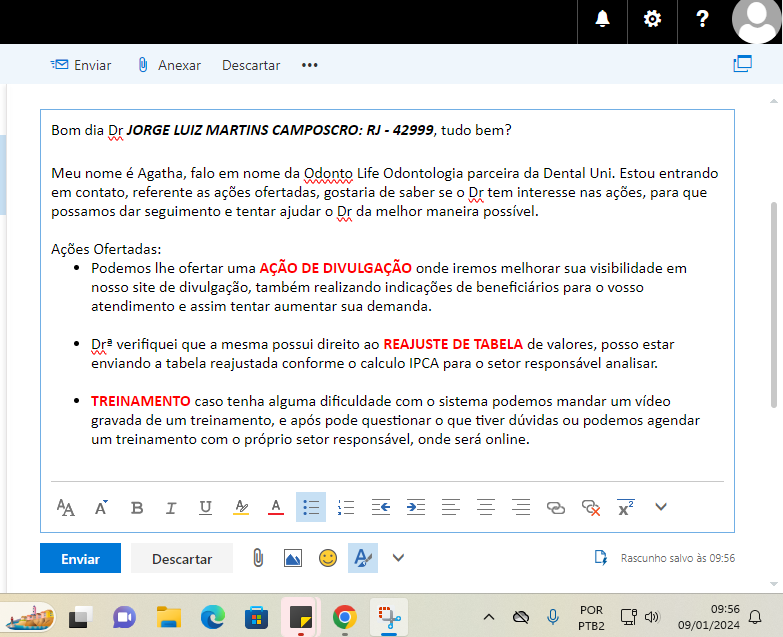Expand the chevron beside formatting options toggle

[398, 558]
